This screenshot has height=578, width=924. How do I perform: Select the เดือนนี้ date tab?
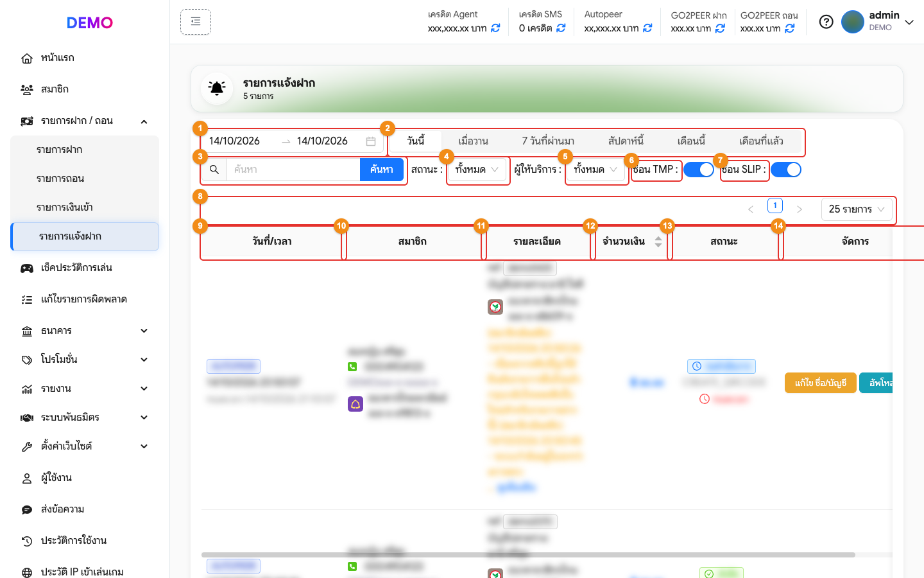click(x=692, y=141)
